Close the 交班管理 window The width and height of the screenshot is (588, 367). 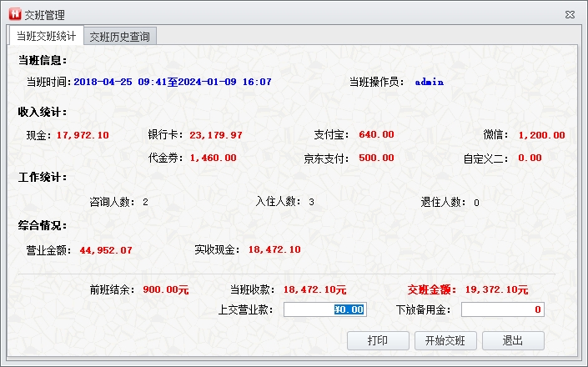(570, 14)
